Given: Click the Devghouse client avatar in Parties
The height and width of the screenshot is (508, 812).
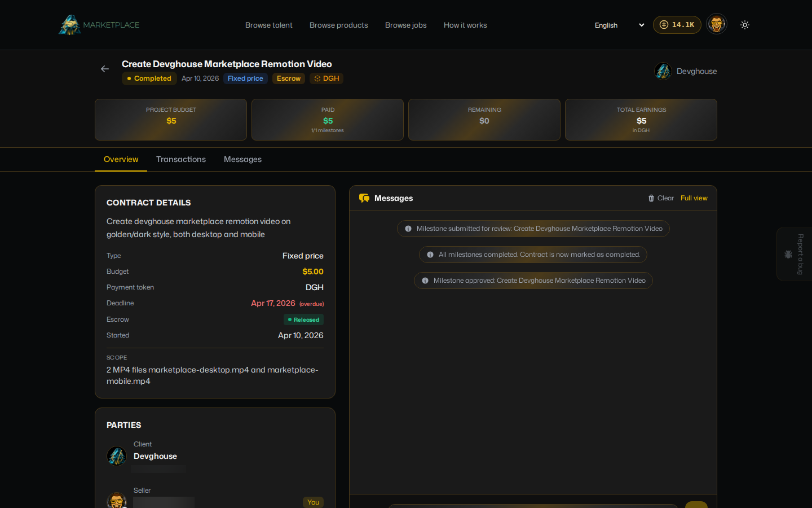Looking at the screenshot, I should point(117,456).
